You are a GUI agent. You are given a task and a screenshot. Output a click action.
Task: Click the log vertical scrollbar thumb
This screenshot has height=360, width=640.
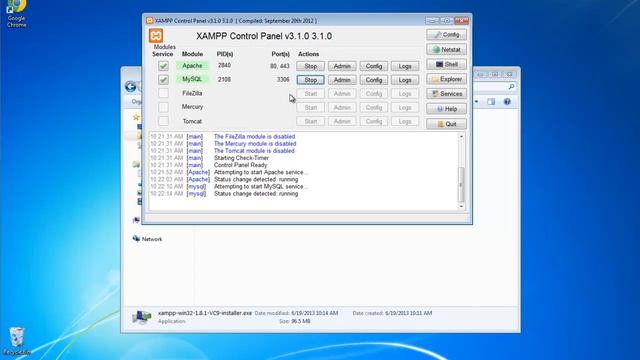point(461,184)
